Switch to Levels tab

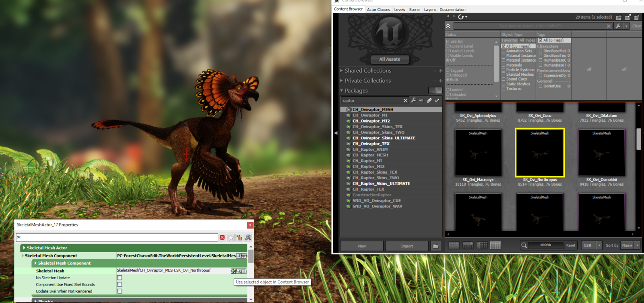[400, 10]
